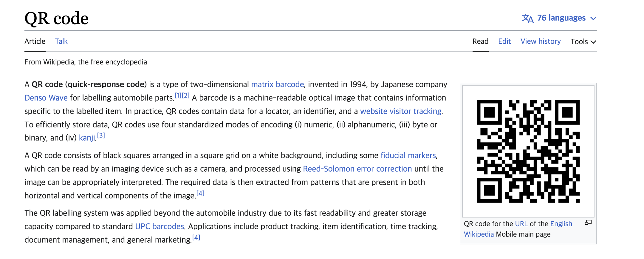Expand the Tools menu
Image resolution: width=644 pixels, height=259 pixels.
pos(583,42)
